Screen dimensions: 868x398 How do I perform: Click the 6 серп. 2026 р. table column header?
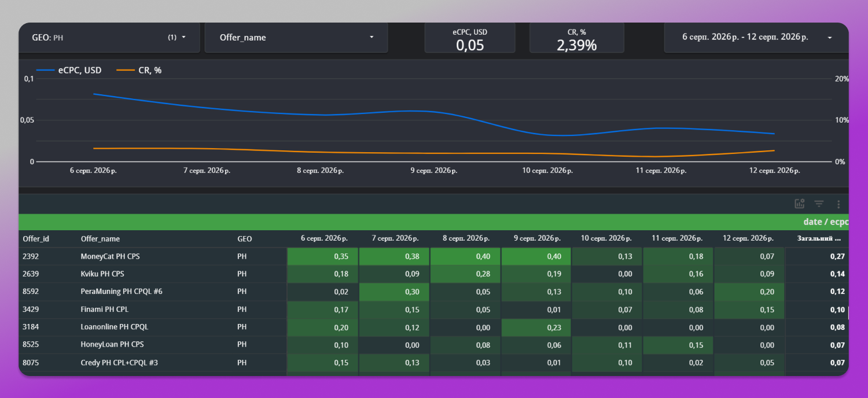(x=324, y=238)
